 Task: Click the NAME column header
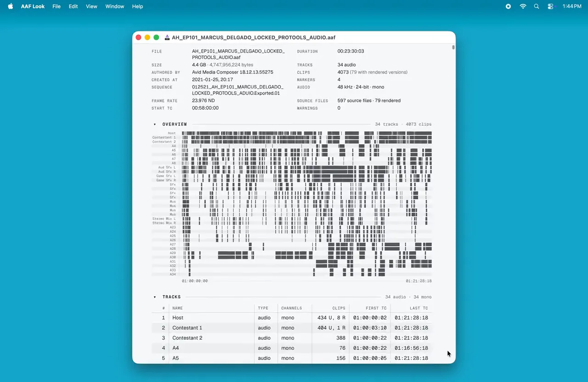coord(177,308)
